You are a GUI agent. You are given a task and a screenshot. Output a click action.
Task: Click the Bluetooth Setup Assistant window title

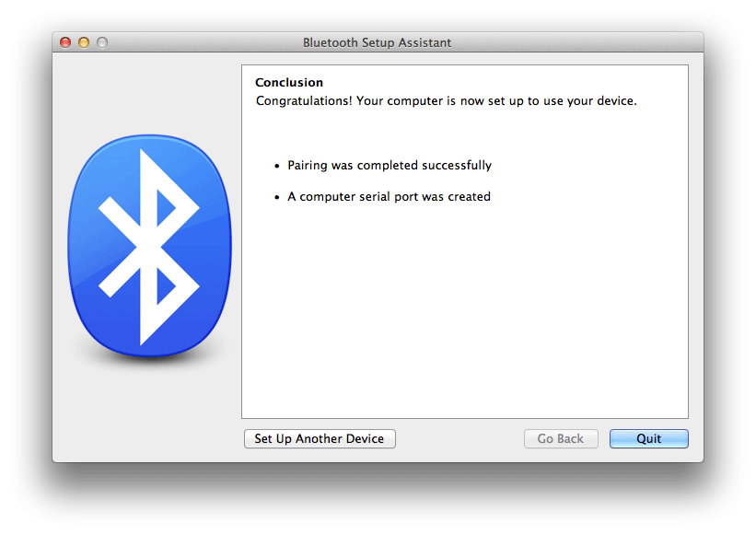tap(377, 42)
